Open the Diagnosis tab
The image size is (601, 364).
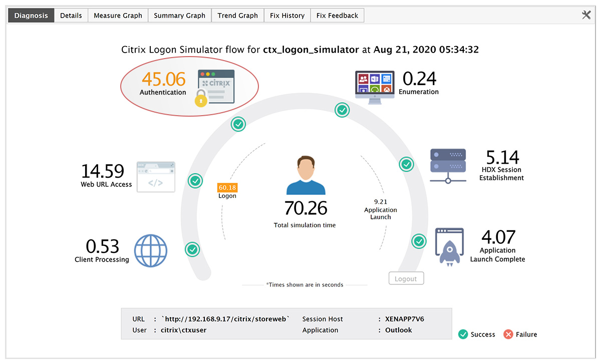point(31,16)
